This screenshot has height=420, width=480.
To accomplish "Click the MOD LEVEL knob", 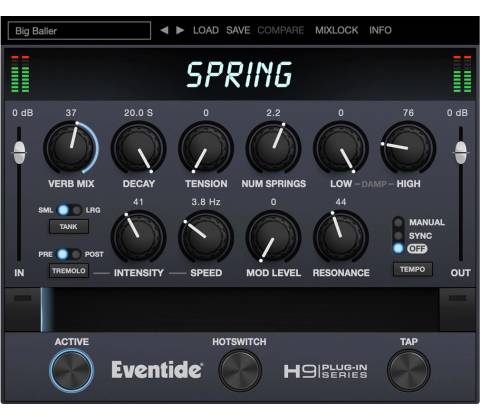I will click(x=273, y=237).
